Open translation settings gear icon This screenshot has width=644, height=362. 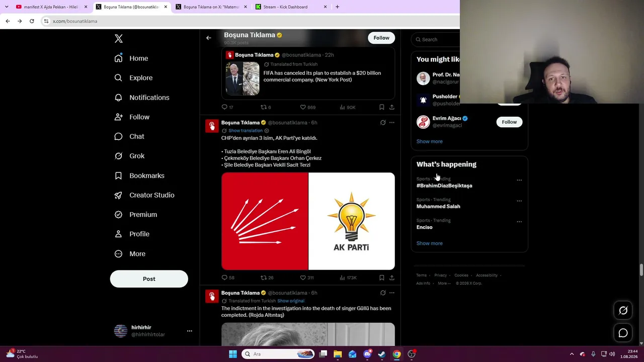click(267, 131)
